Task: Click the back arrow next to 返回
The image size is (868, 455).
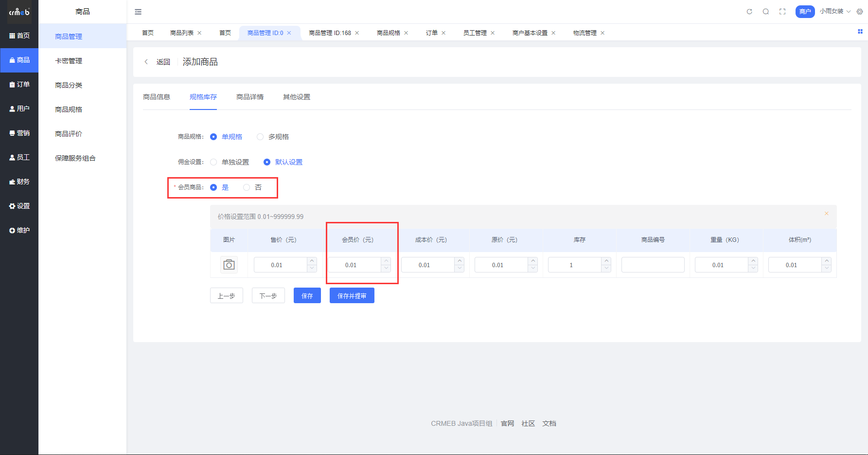Action: (x=146, y=62)
